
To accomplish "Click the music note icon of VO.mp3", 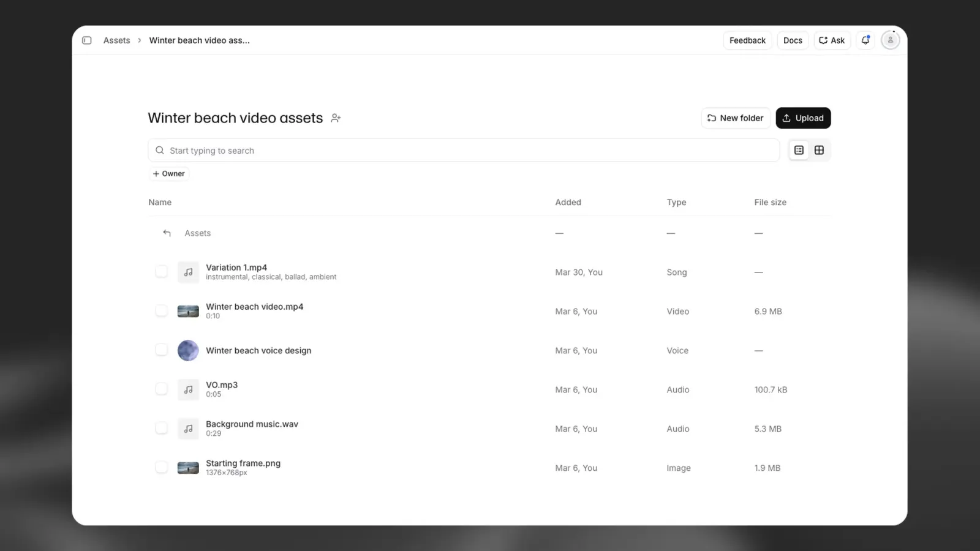I will tap(188, 389).
